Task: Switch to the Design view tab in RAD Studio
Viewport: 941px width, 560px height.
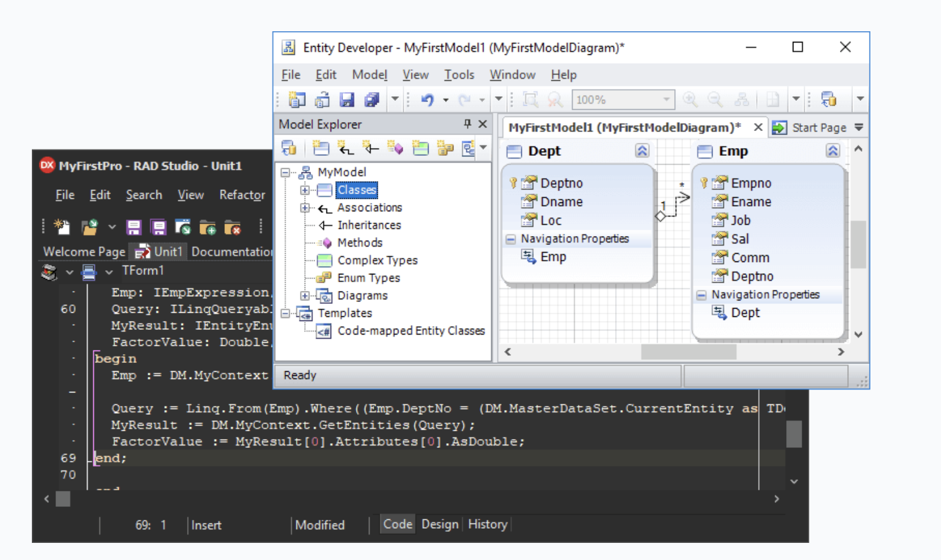Action: tap(440, 524)
